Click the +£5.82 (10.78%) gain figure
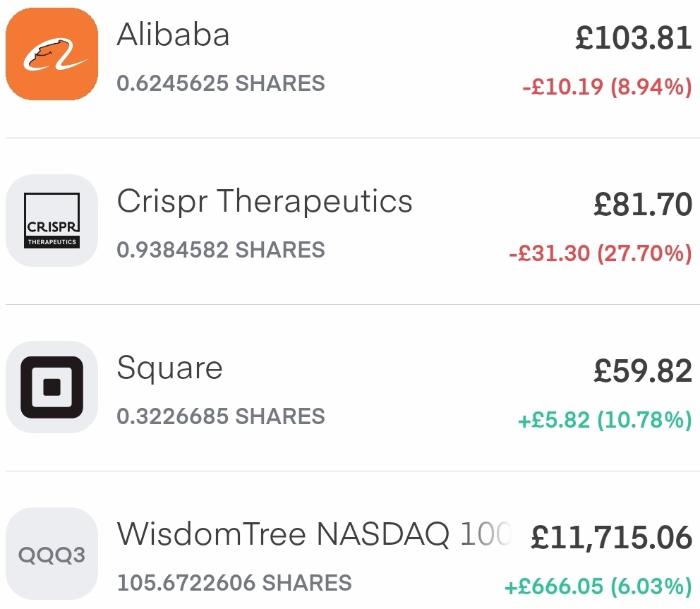This screenshot has height=609, width=700. coord(605,421)
